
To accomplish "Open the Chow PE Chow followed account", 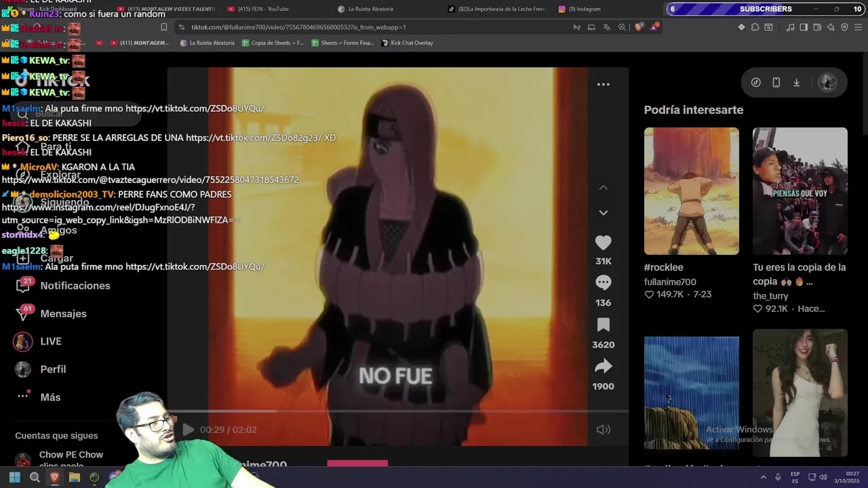I will pos(60,459).
